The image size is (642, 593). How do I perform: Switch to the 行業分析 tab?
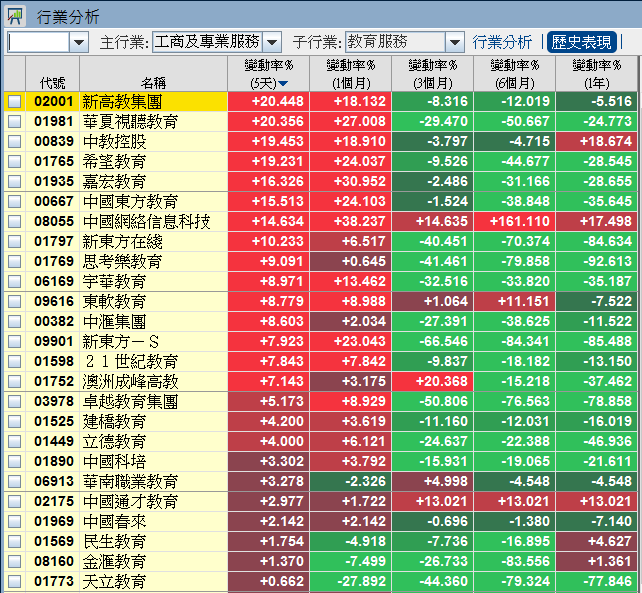tap(502, 42)
